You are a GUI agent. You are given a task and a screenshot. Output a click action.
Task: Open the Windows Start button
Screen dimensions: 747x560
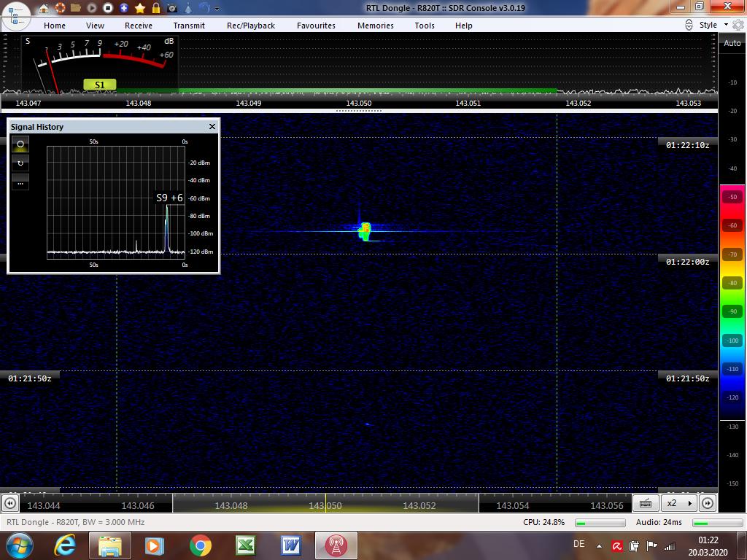[19, 545]
